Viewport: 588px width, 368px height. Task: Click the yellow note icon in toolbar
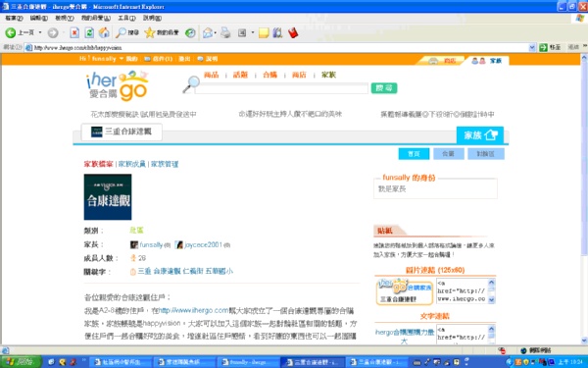(x=264, y=33)
